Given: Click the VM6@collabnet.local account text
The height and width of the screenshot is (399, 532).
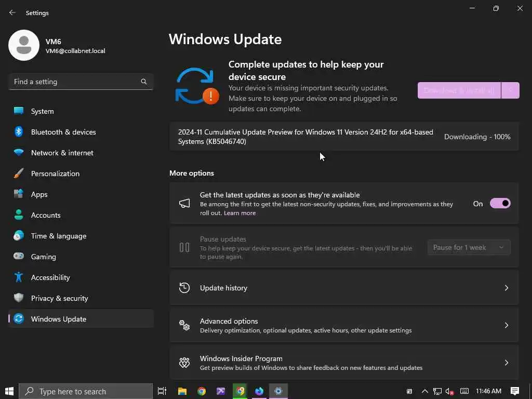Looking at the screenshot, I should [x=75, y=51].
